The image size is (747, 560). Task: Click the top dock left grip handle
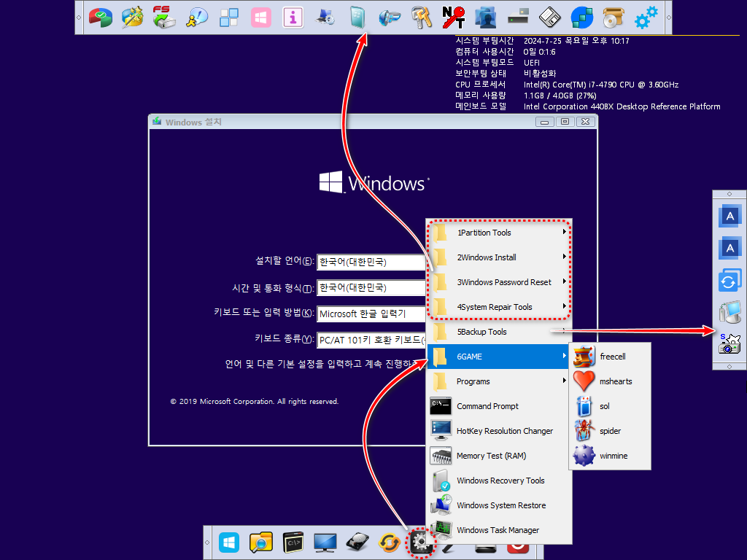point(79,17)
